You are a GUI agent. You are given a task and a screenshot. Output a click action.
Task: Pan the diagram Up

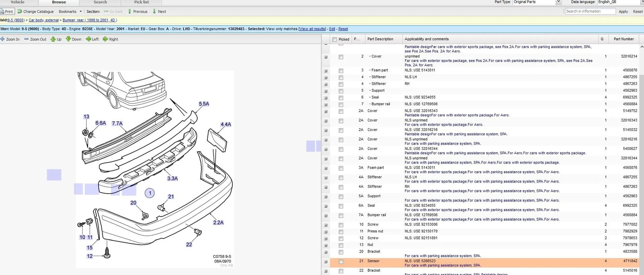click(53, 39)
